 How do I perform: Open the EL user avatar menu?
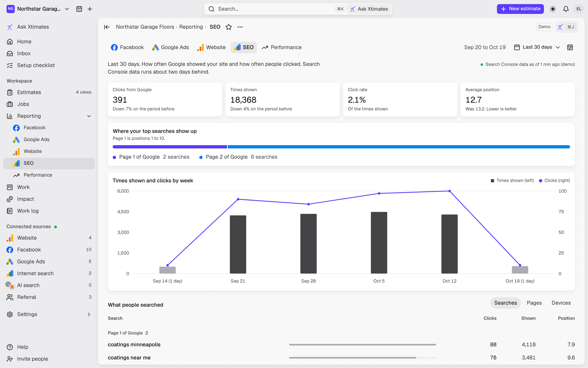(579, 9)
